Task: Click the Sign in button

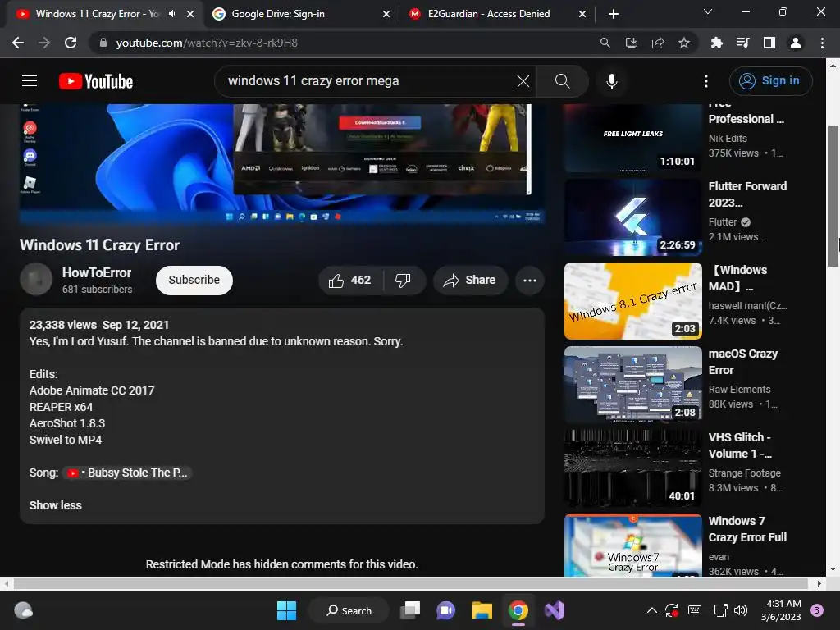Action: click(770, 81)
